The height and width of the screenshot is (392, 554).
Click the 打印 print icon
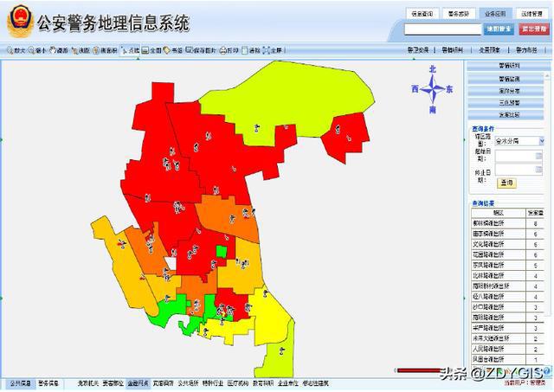point(228,50)
